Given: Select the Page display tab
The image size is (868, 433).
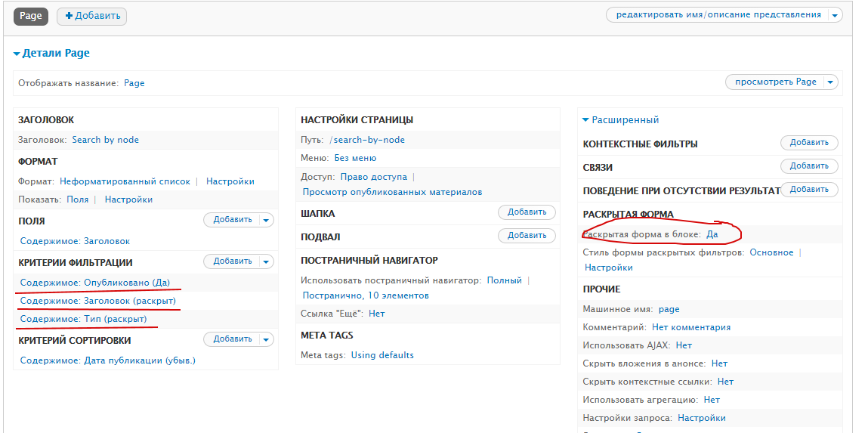Looking at the screenshot, I should [31, 16].
